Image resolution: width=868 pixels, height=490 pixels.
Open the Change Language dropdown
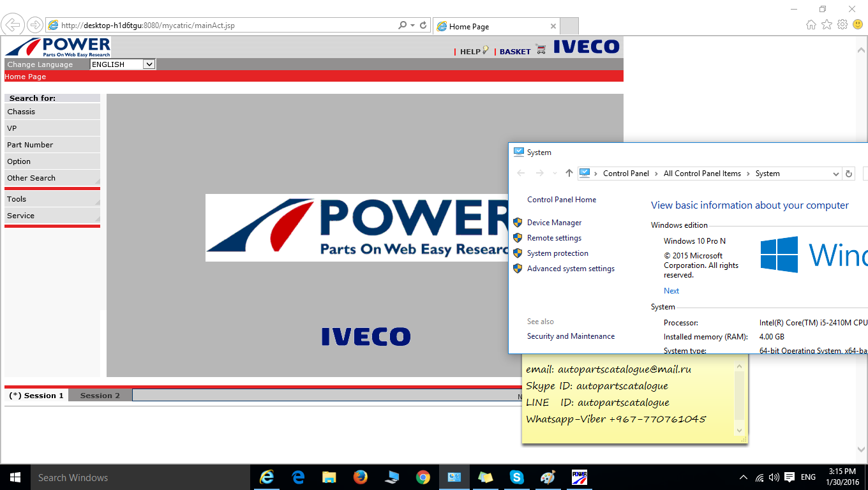coord(123,64)
